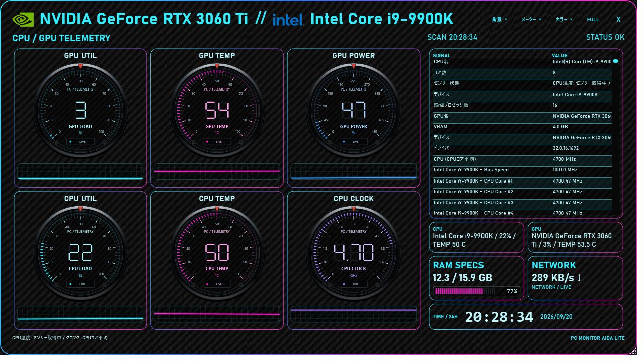Click the CPU load readout "22"

click(80, 252)
